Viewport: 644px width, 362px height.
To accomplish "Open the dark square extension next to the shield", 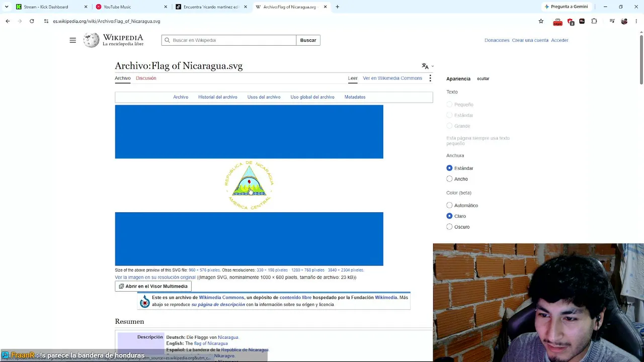I will [582, 21].
